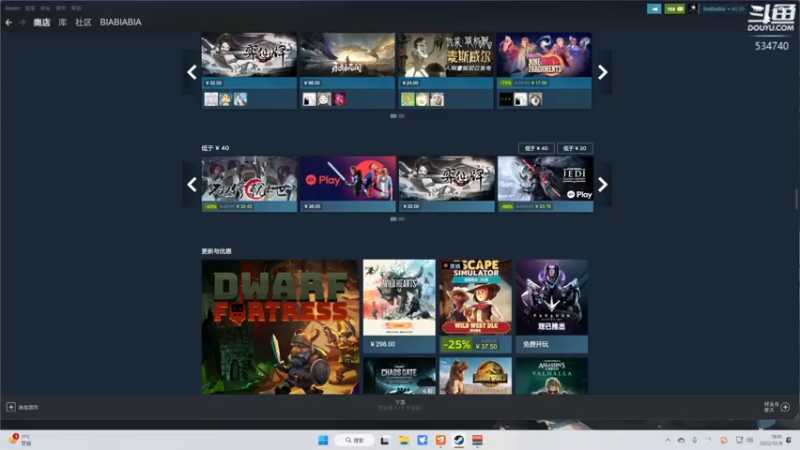The width and height of the screenshot is (800, 450).
Task: Click black friend avatar under Nine Parchments card
Action: click(506, 99)
